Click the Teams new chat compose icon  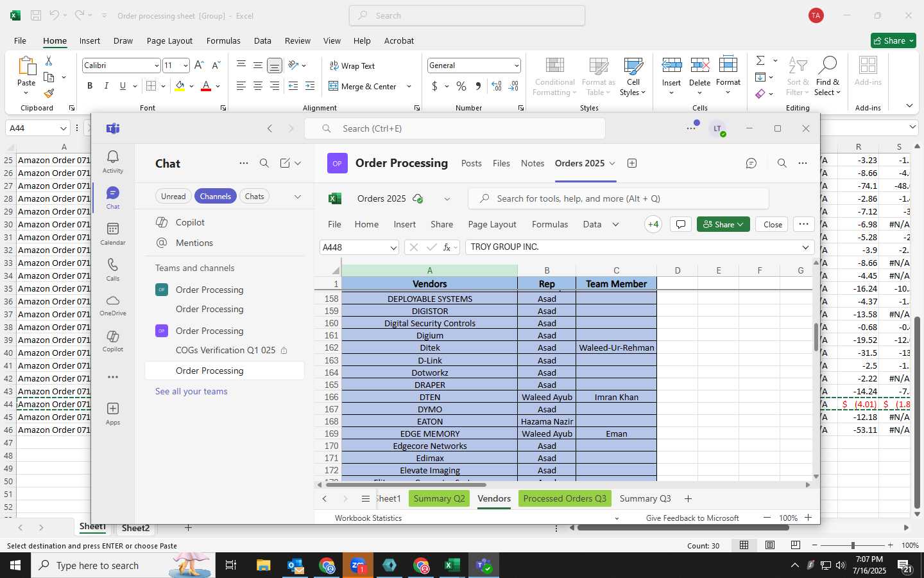[285, 163]
